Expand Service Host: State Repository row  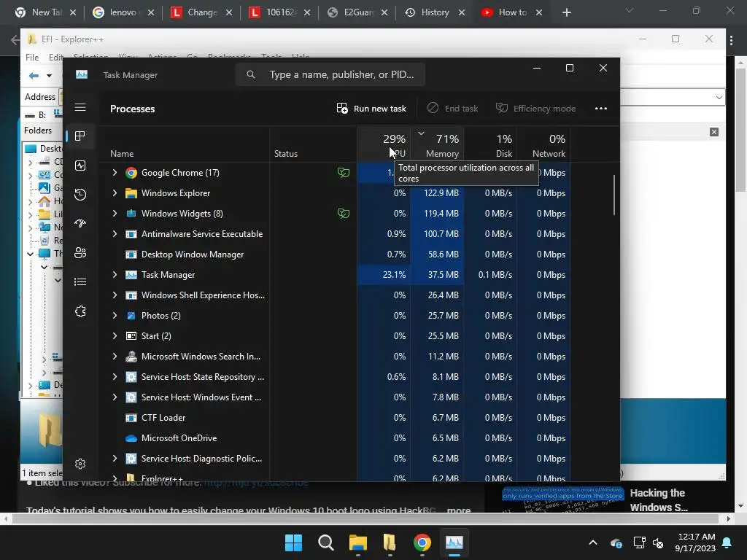click(x=115, y=377)
